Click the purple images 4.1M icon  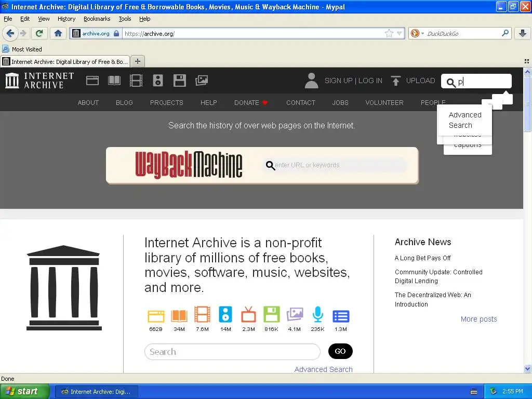click(295, 314)
